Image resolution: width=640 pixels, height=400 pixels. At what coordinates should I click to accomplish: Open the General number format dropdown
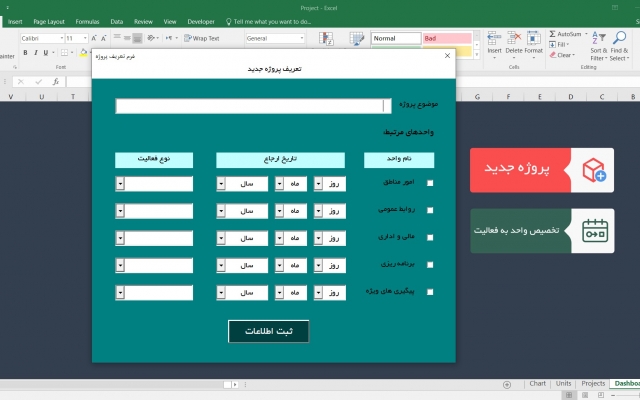[302, 38]
